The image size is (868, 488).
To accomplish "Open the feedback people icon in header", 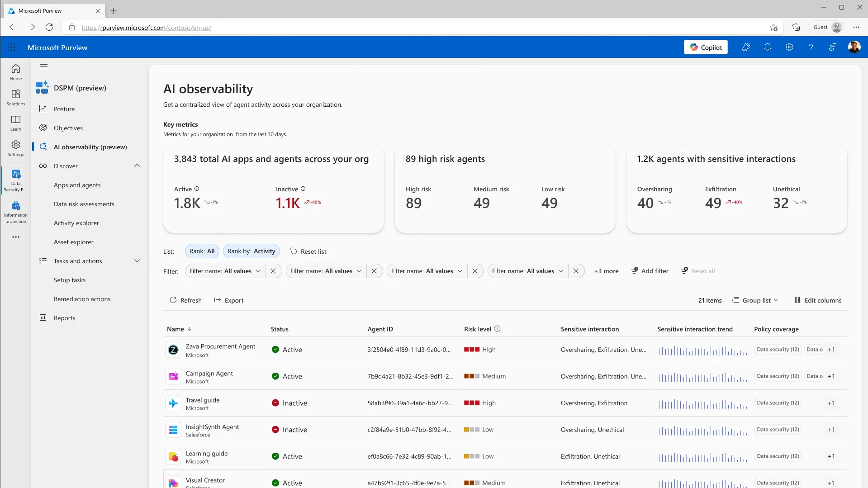I will tap(833, 47).
